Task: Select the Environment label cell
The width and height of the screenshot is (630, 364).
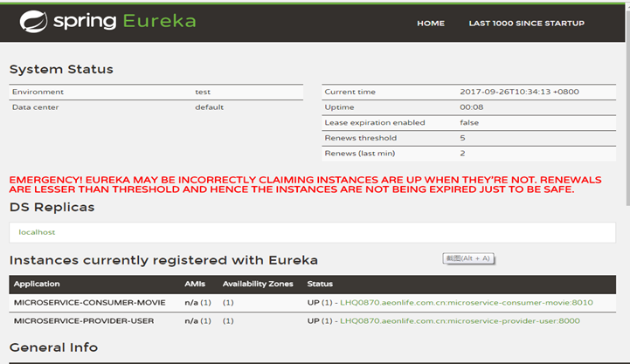Action: 38,92
